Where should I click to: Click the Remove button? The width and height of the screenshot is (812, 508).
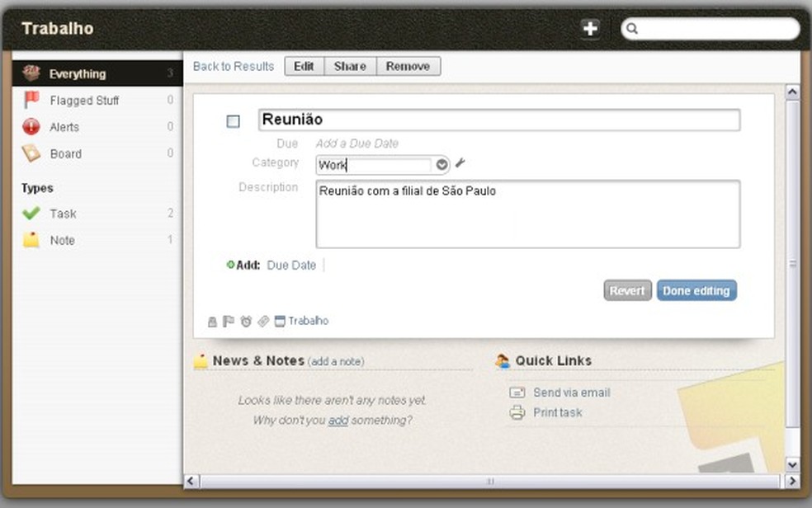pyautogui.click(x=408, y=66)
